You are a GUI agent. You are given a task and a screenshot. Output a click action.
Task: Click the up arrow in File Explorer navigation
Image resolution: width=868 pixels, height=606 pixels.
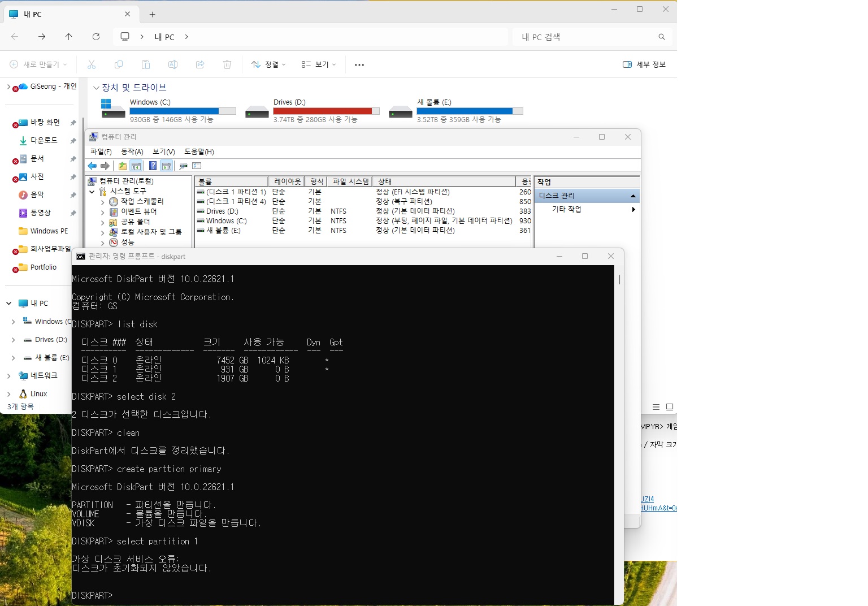pos(69,37)
